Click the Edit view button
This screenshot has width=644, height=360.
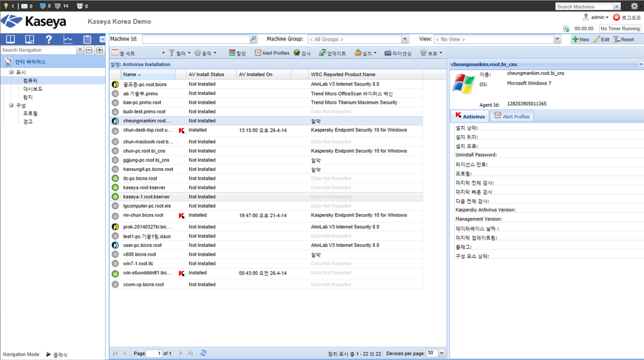pos(601,39)
